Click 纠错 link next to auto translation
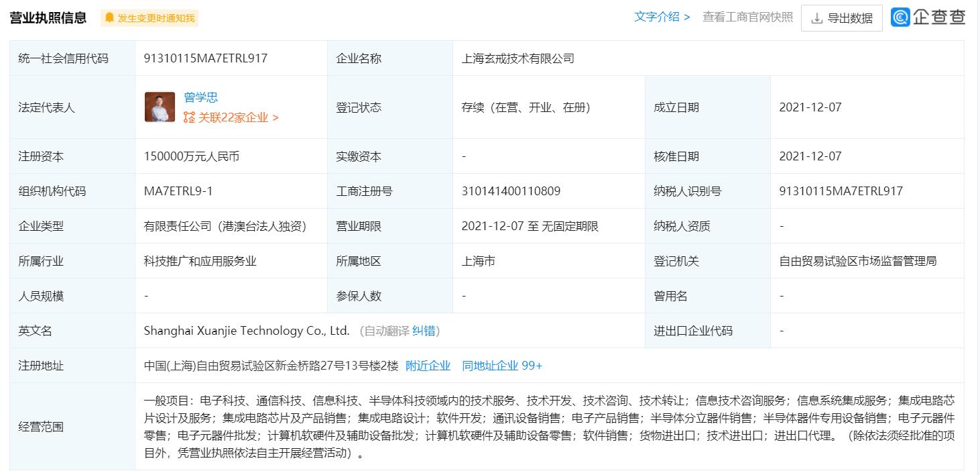Viewport: 980px width, 475px height. 424,331
